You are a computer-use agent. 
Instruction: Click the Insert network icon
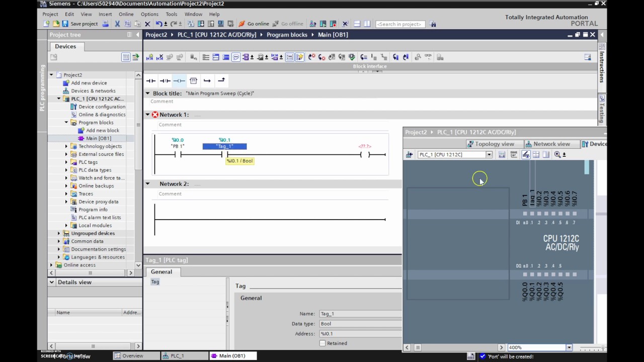click(149, 57)
